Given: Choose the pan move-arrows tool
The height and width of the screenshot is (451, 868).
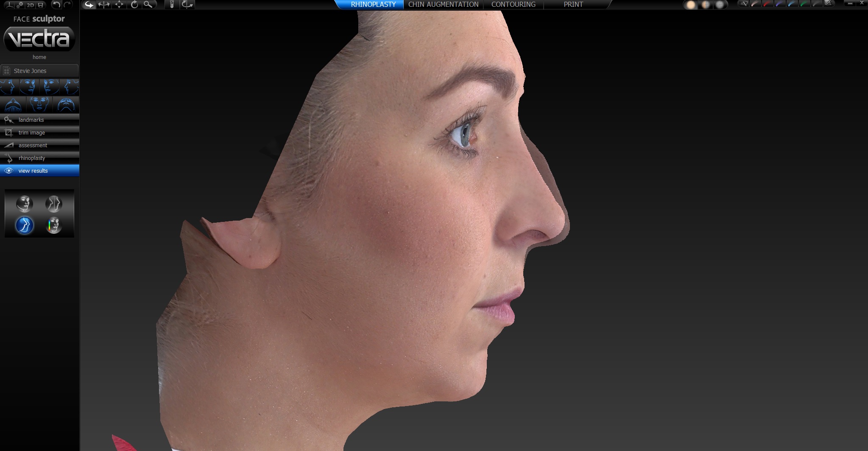Looking at the screenshot, I should pyautogui.click(x=120, y=5).
